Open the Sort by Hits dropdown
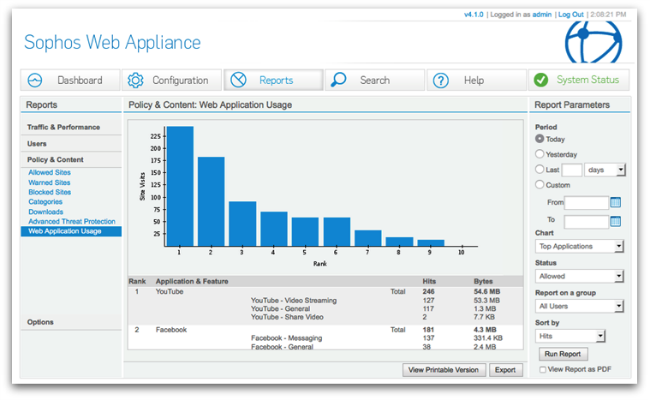The image size is (650, 400). point(570,336)
